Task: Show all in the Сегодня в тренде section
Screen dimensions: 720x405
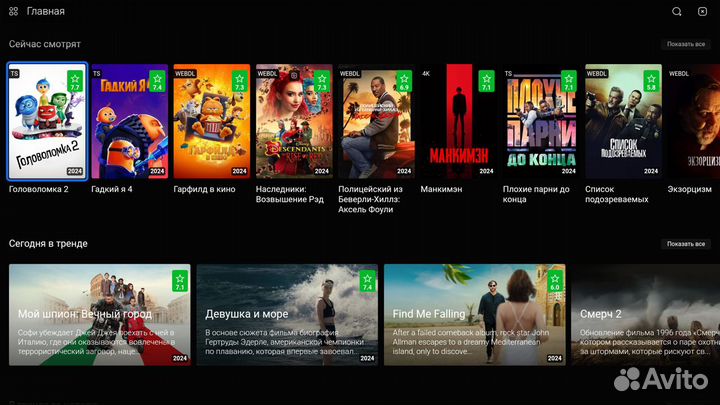Action: pyautogui.click(x=686, y=244)
